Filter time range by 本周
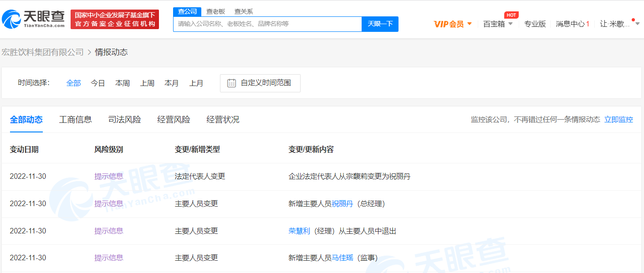The width and height of the screenshot is (644, 273). pos(123,83)
